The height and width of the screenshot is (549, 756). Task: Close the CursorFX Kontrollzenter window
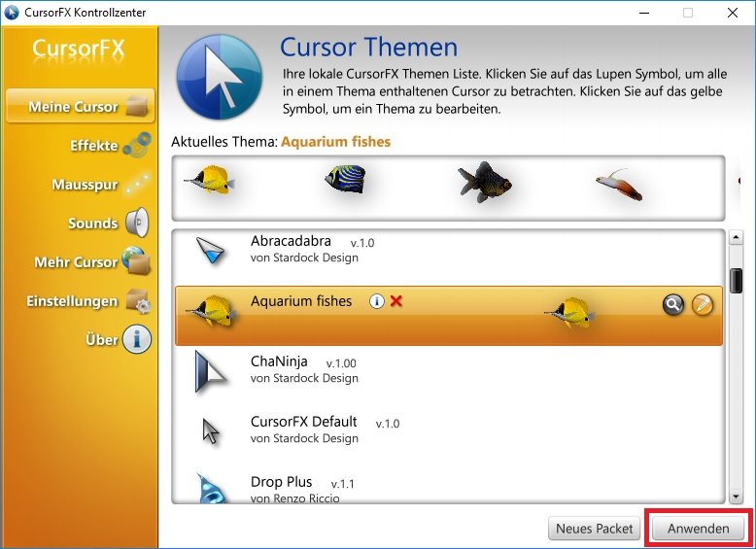pos(733,13)
